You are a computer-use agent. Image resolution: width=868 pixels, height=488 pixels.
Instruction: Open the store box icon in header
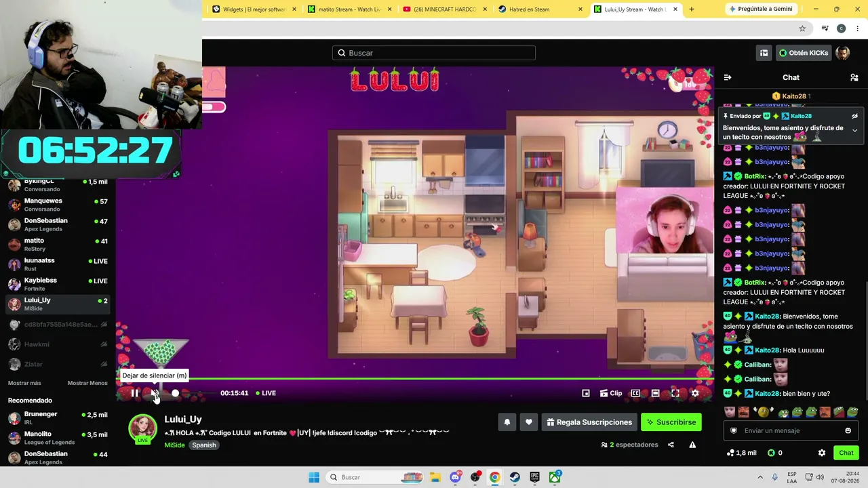[764, 53]
